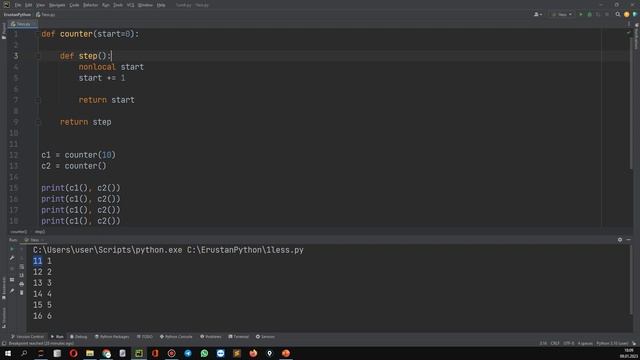
Task: Open the View menu
Action: [40, 5]
